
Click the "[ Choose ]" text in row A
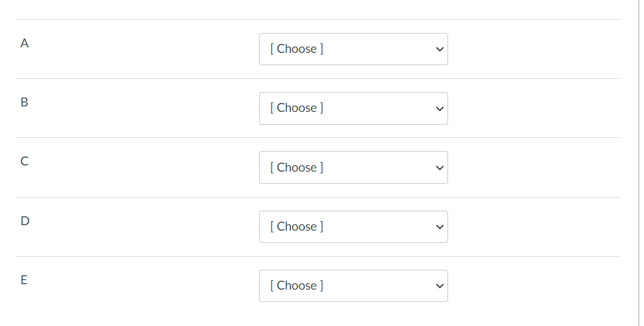pyautogui.click(x=297, y=49)
